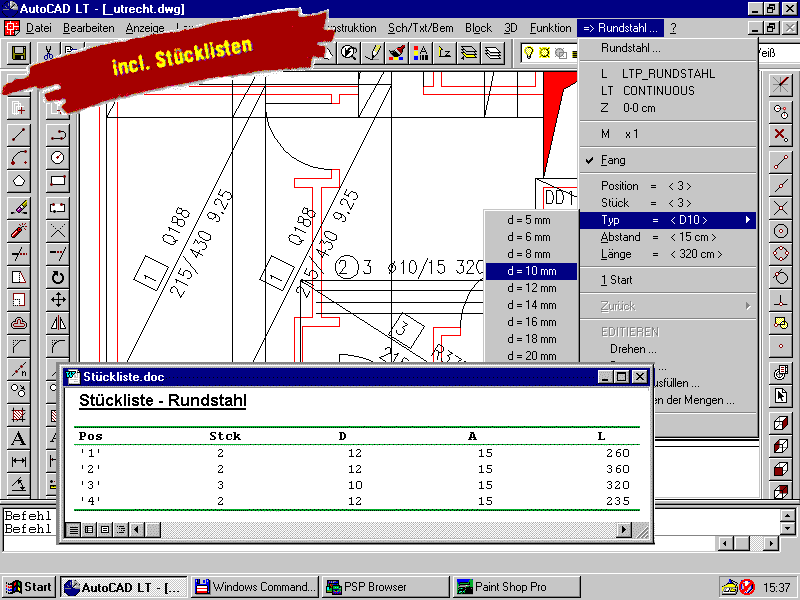Open the Datei menu
This screenshot has width=800, height=600.
pos(39,28)
